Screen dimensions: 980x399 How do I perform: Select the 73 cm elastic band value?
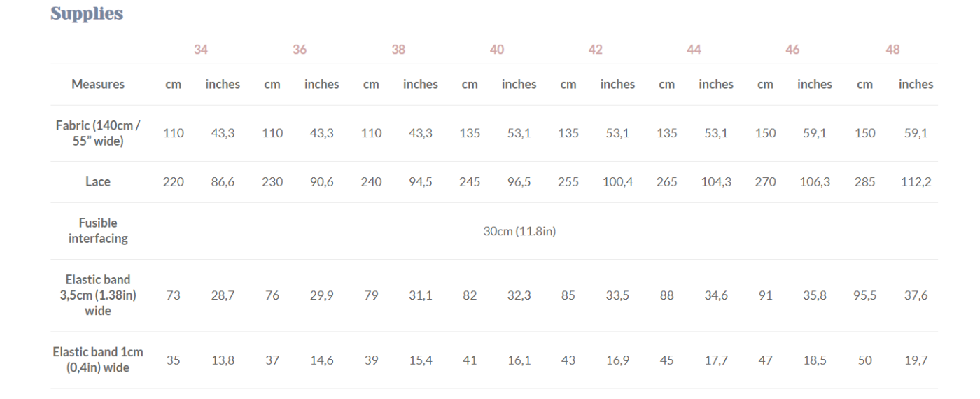pos(174,295)
